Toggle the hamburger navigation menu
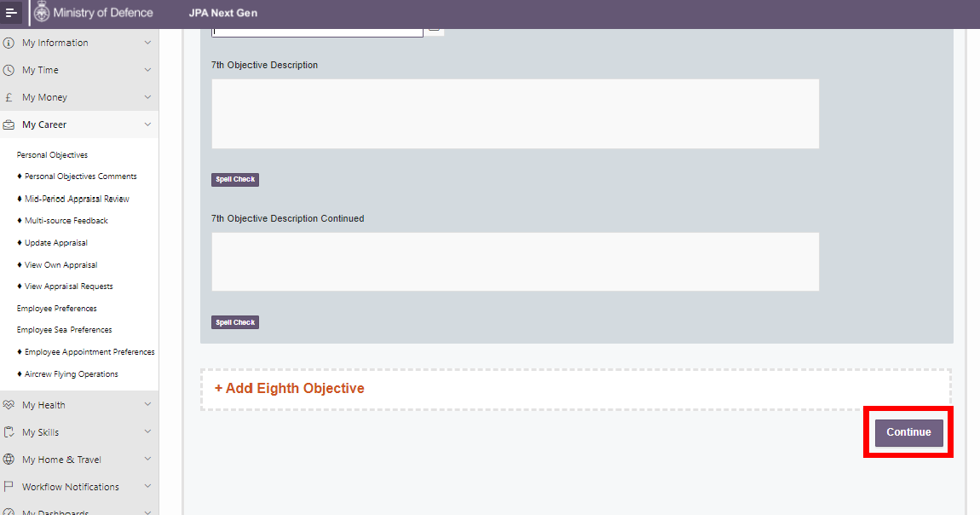The height and width of the screenshot is (515, 980). point(12,13)
